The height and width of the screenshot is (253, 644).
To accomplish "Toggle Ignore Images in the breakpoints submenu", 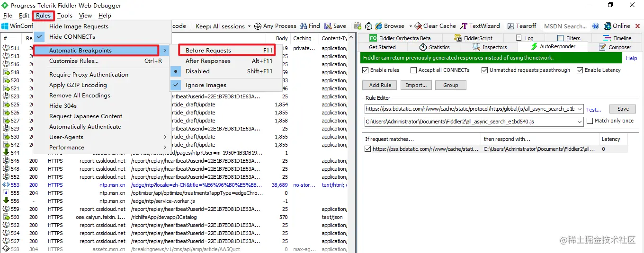I will 226,85.
